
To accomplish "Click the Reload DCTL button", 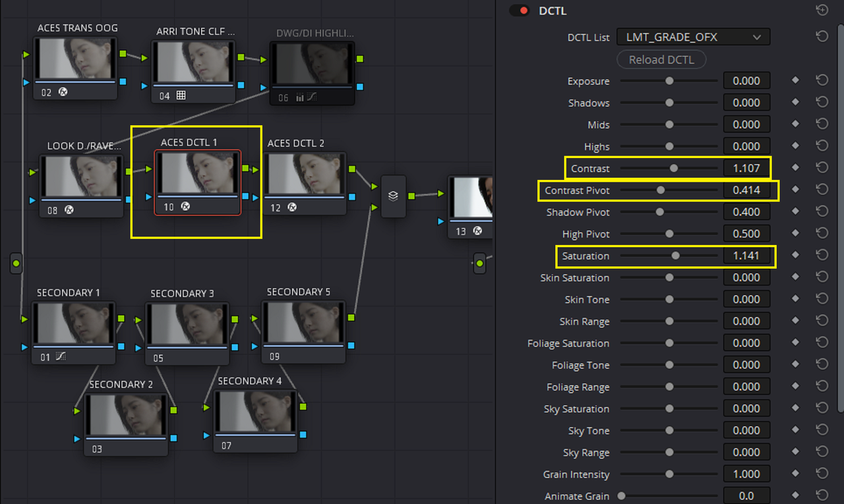I will (661, 59).
